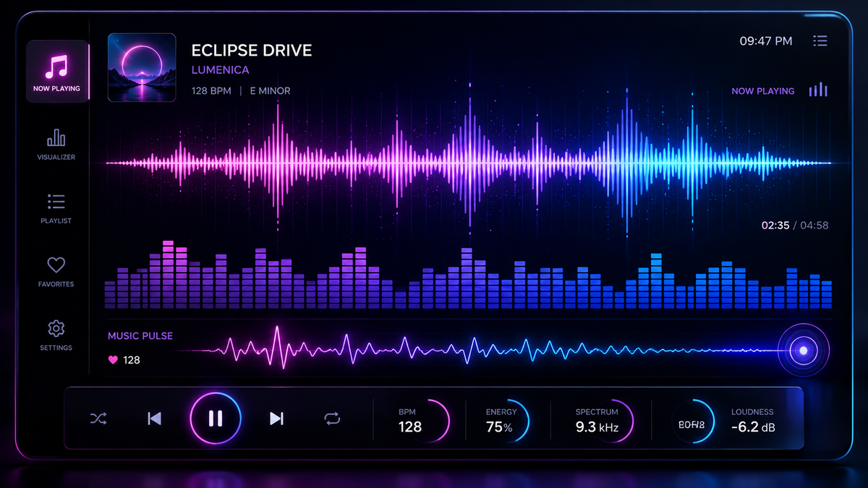
Task: Click the 04:58 total duration
Action: (814, 226)
